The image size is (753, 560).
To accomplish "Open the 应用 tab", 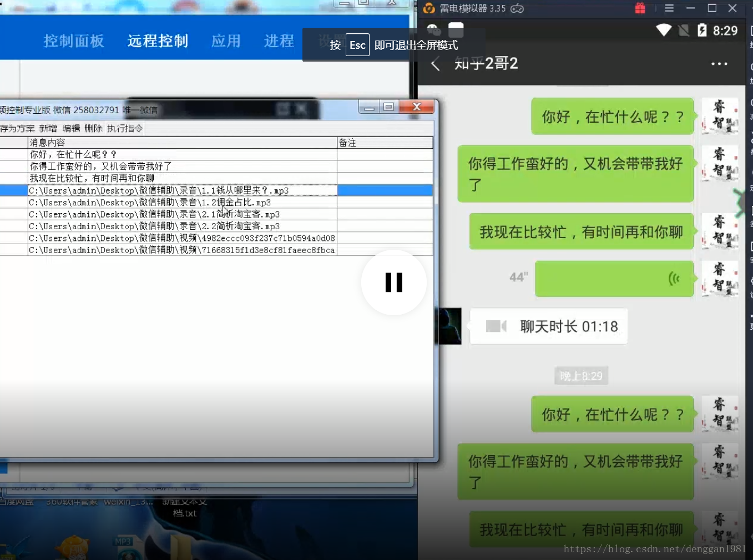I will (226, 41).
